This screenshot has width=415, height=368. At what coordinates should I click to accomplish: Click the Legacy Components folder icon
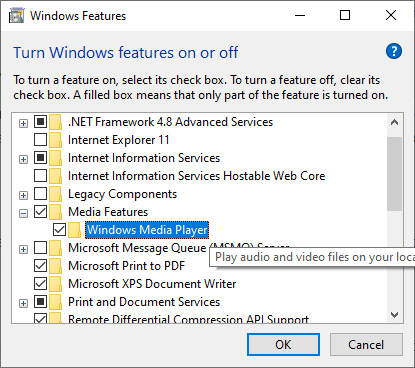(55, 194)
